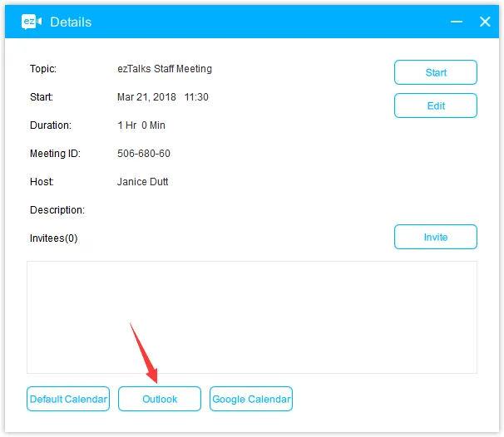This screenshot has height=437, width=504.
Task: Start the ezTalks Staff Meeting
Action: tap(436, 72)
